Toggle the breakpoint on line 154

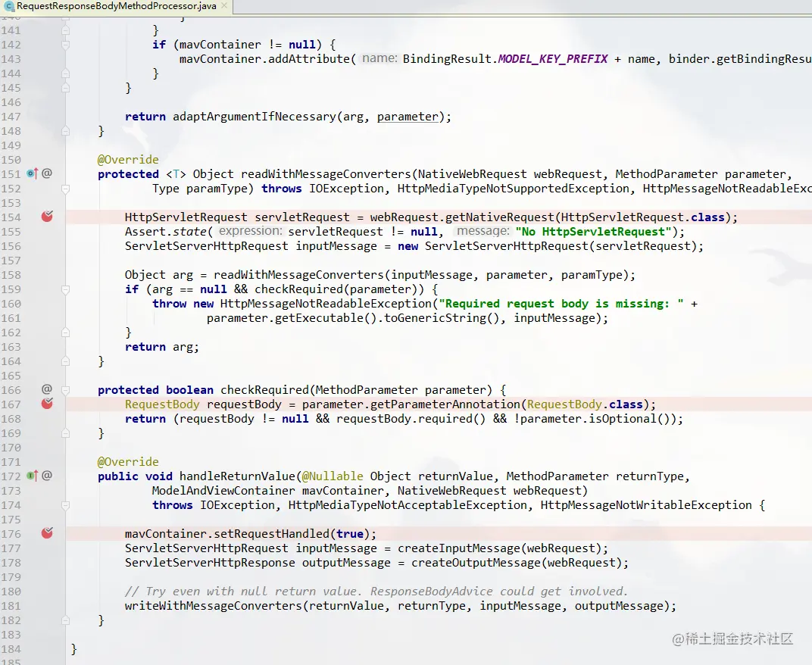(47, 217)
